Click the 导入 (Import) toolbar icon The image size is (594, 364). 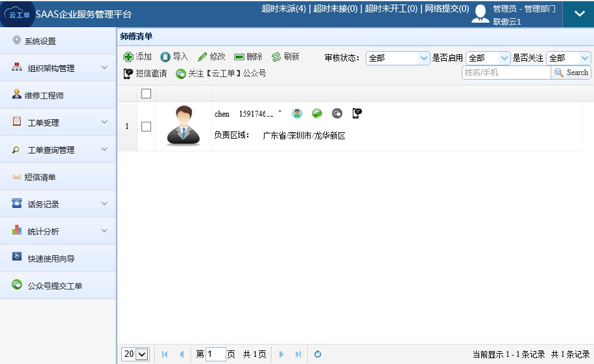[165, 57]
